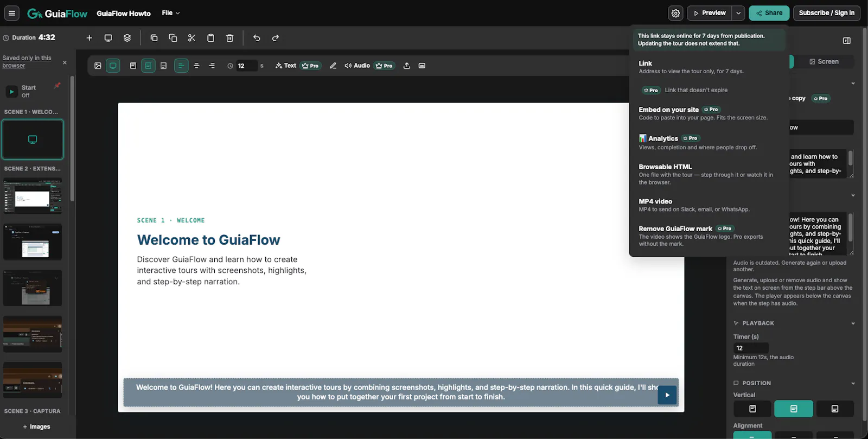Click the subtitles icon at step bar end
868x439 pixels.
[x=422, y=66]
